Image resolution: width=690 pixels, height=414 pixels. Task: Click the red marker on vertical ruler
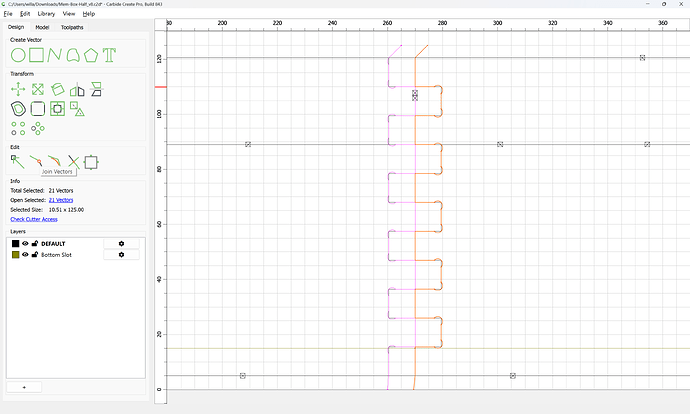coord(161,87)
